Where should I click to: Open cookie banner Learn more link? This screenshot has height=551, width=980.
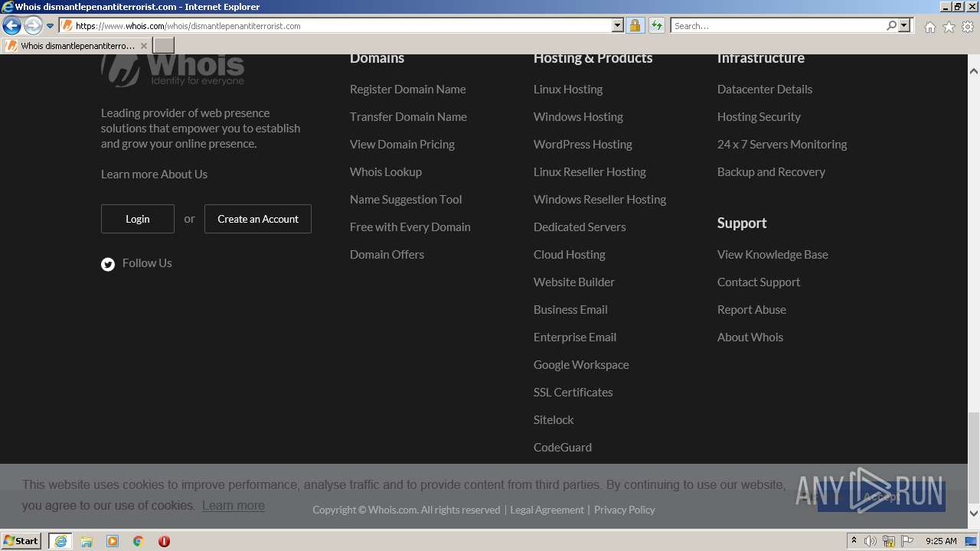[234, 506]
